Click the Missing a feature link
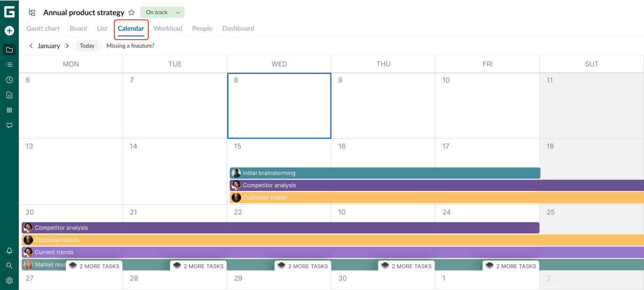Viewport: 644px width, 290px height. (130, 46)
